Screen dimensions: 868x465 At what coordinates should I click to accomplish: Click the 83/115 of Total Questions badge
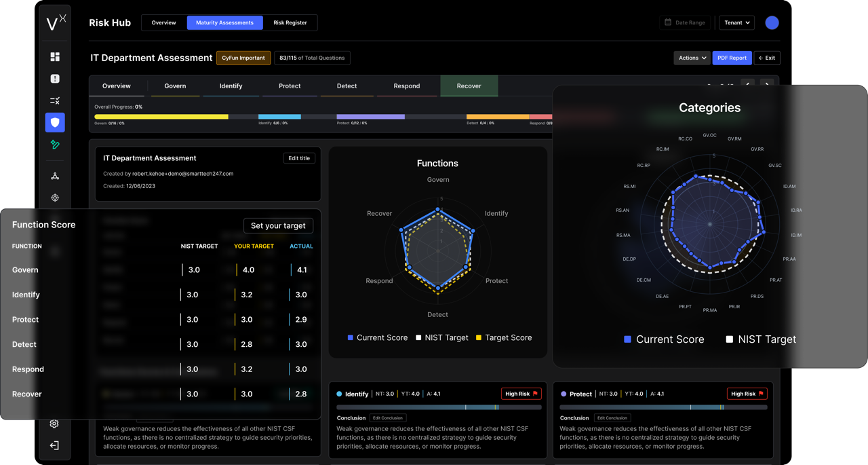[312, 58]
